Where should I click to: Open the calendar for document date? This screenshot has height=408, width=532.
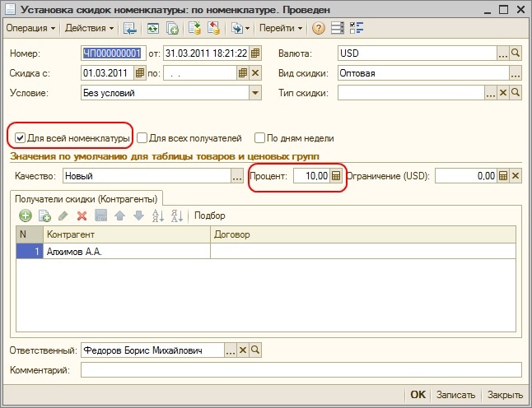click(x=255, y=53)
